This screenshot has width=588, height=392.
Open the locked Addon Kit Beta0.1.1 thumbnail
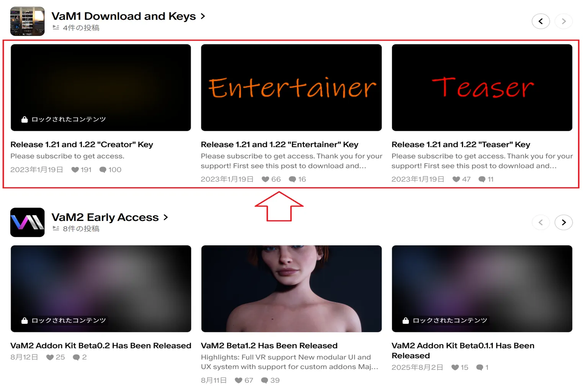tap(482, 289)
